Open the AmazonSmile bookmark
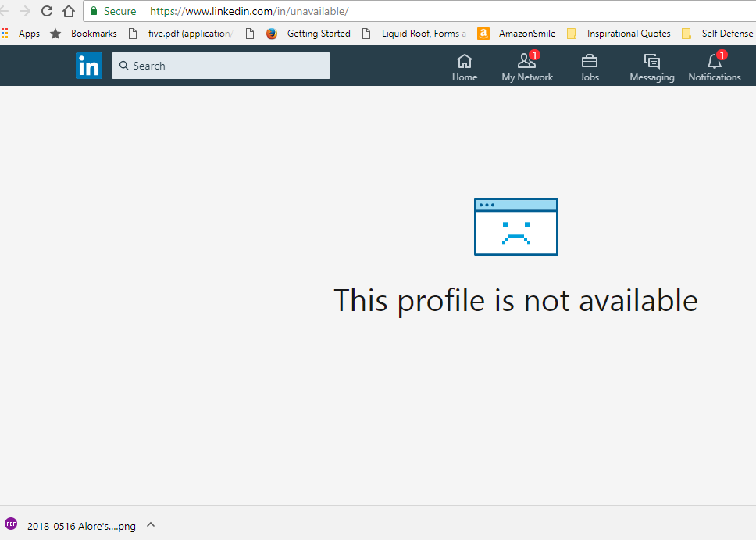The height and width of the screenshot is (540, 756). [x=516, y=34]
